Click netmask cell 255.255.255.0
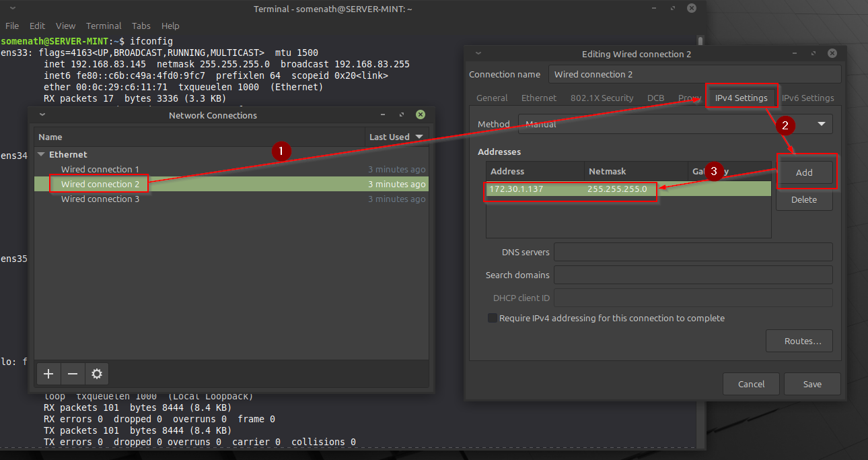Viewport: 868px width, 460px height. pos(617,189)
